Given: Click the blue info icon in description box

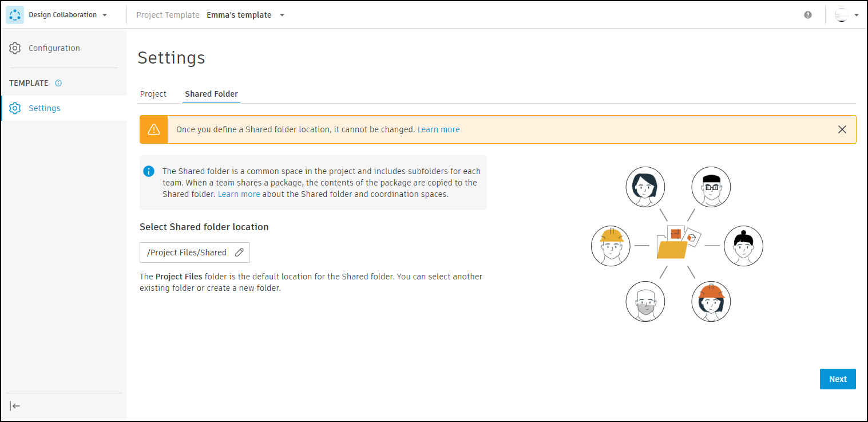Looking at the screenshot, I should tap(149, 171).
